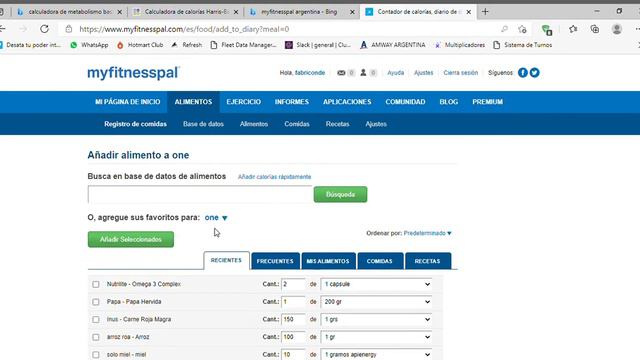Open the Slack general bookmark
640x360 pixels.
(x=318, y=45)
